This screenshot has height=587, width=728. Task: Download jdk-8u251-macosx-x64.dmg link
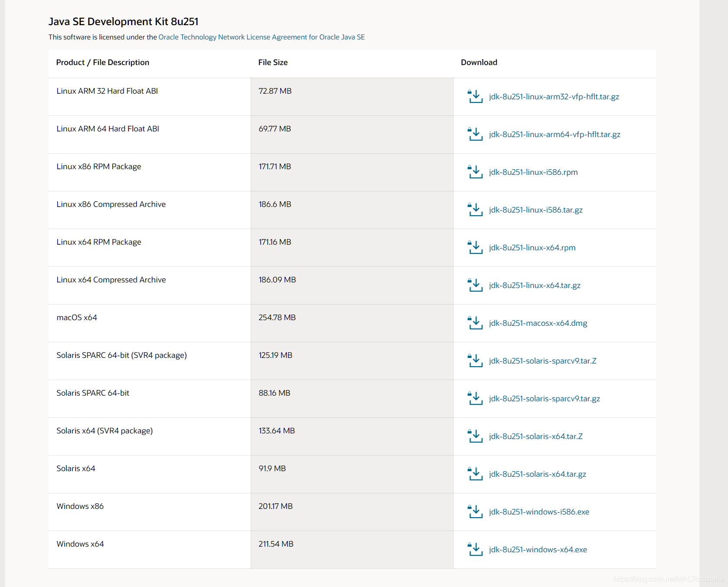point(538,323)
